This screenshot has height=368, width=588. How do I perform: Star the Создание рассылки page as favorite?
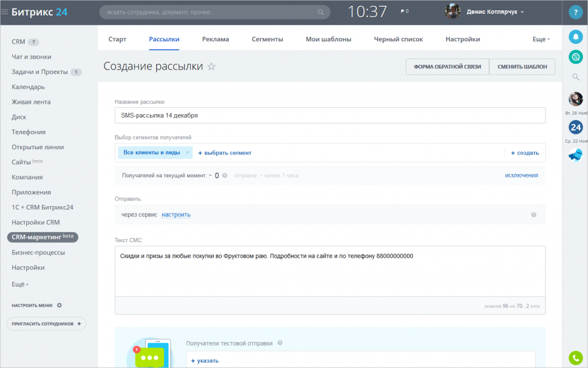(x=211, y=67)
